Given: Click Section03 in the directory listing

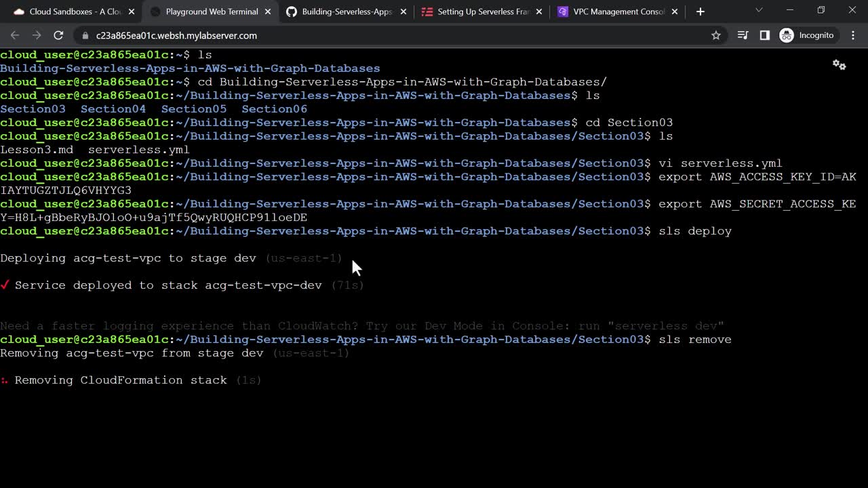Looking at the screenshot, I should tap(33, 109).
